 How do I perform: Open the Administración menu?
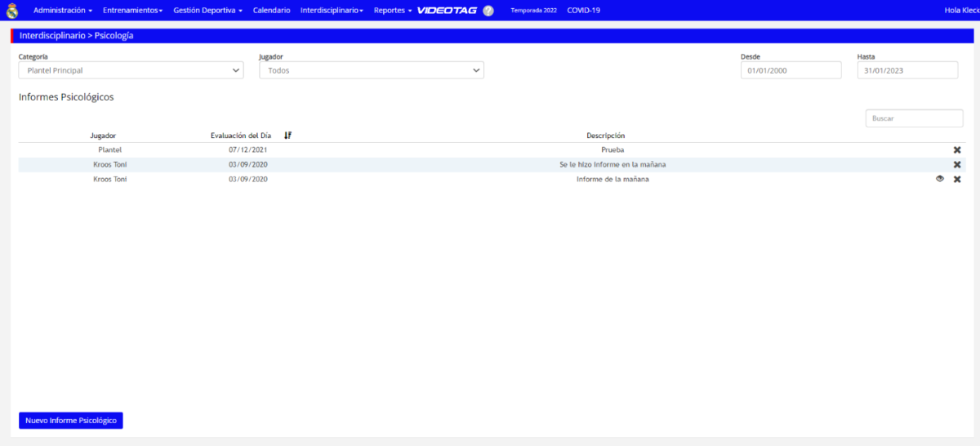[63, 11]
